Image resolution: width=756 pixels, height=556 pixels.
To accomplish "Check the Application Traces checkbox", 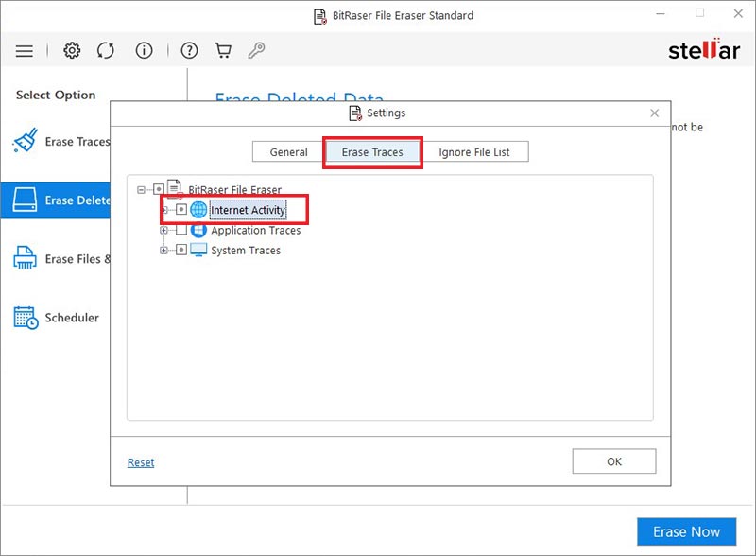I will point(181,230).
